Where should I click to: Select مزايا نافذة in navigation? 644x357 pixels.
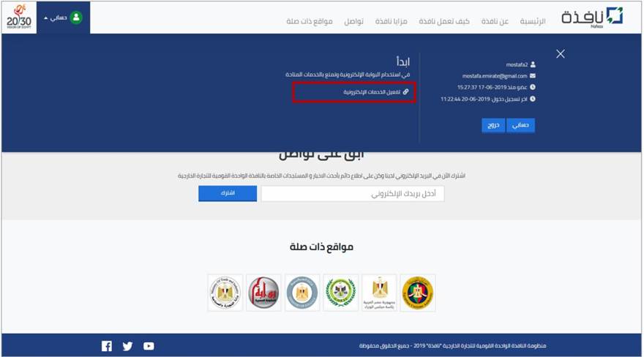(x=391, y=21)
